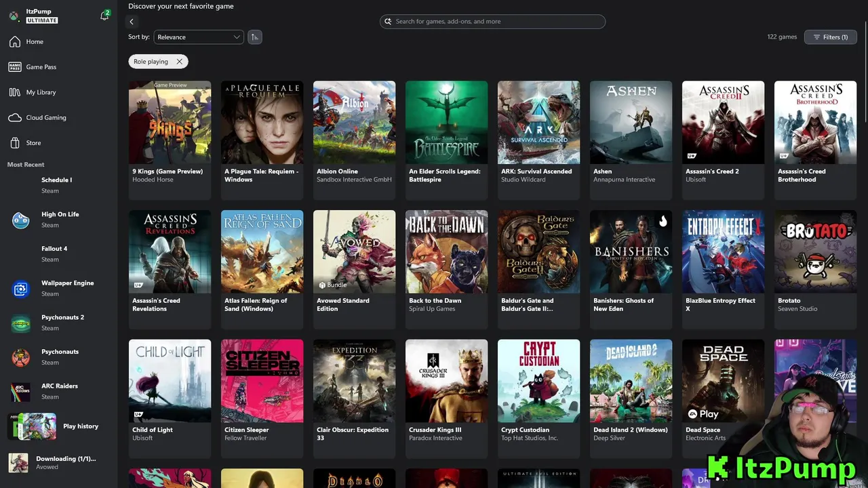Open Back to the Dawn card
The width and height of the screenshot is (868, 488).
coord(446,270)
